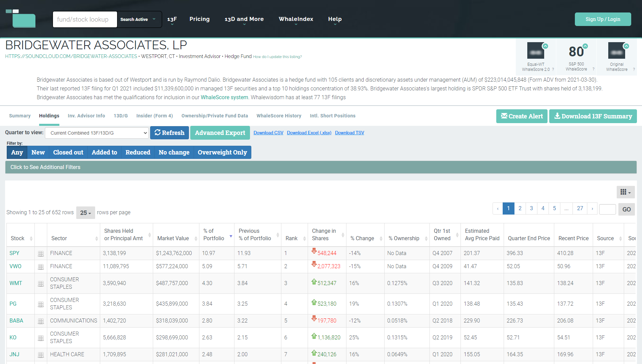
Task: Expand the Search Active dropdown
Action: pyautogui.click(x=138, y=19)
